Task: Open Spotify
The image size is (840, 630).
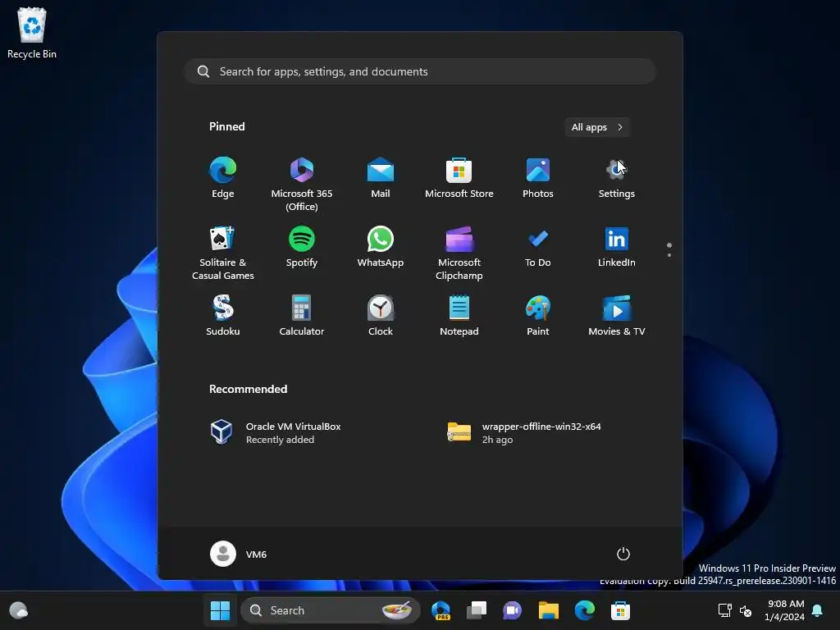Action: (x=302, y=248)
